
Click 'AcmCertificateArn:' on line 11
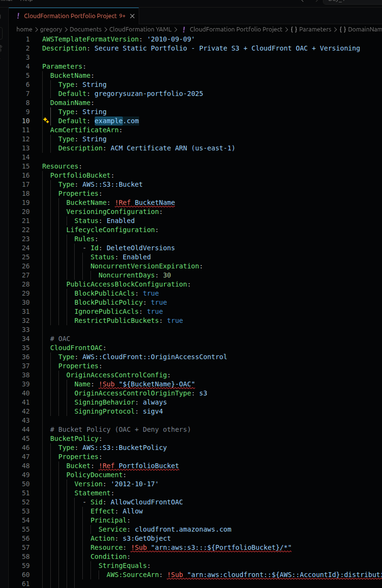86,130
